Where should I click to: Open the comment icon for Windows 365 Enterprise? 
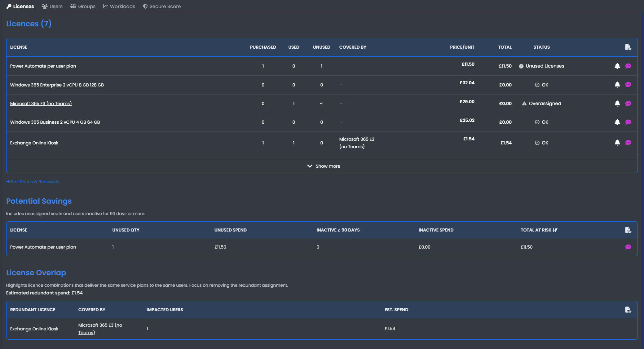point(628,85)
